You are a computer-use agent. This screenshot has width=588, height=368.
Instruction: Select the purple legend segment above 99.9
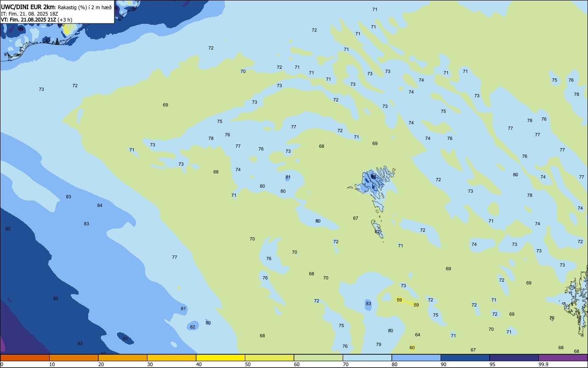(x=563, y=357)
